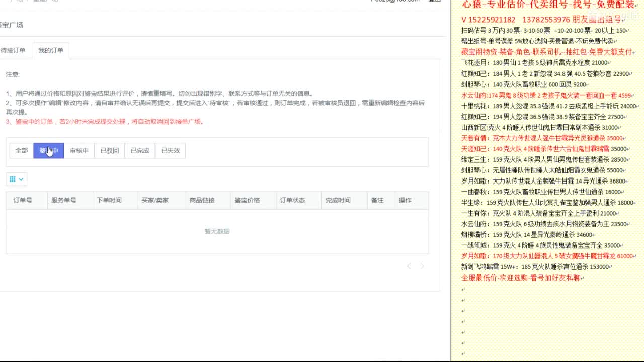Click the 暂无数据 empty table area
Viewport: 644px width, 362px height.
click(x=218, y=231)
